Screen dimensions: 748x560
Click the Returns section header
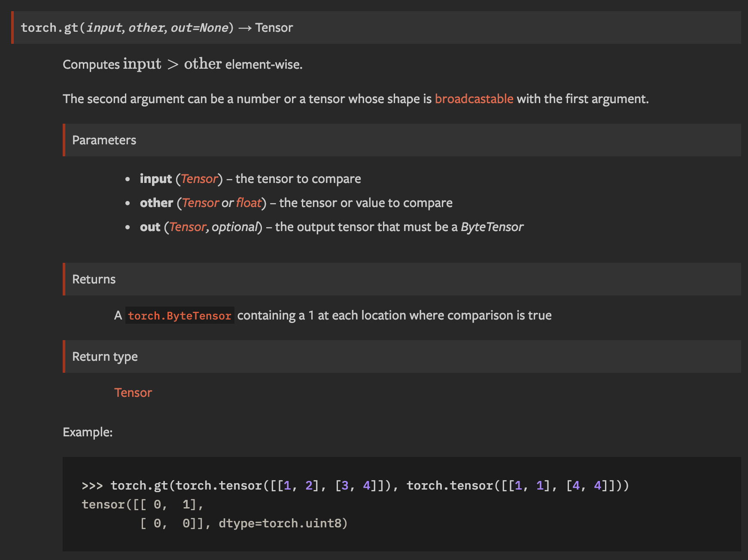click(402, 279)
